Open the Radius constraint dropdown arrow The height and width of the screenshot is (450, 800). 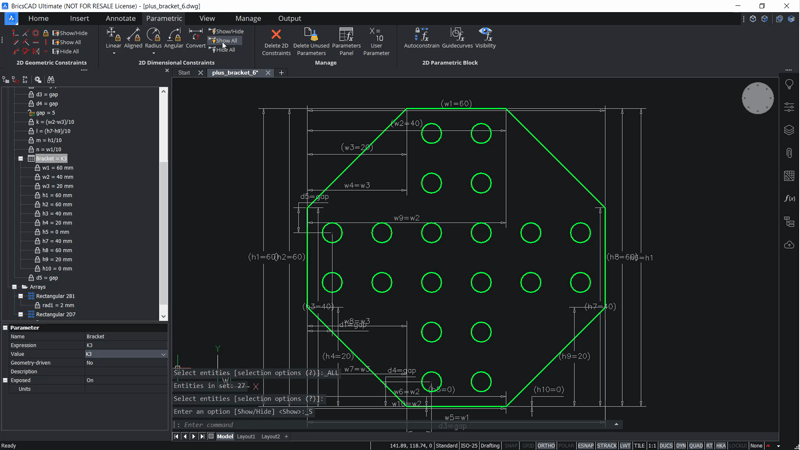153,53
